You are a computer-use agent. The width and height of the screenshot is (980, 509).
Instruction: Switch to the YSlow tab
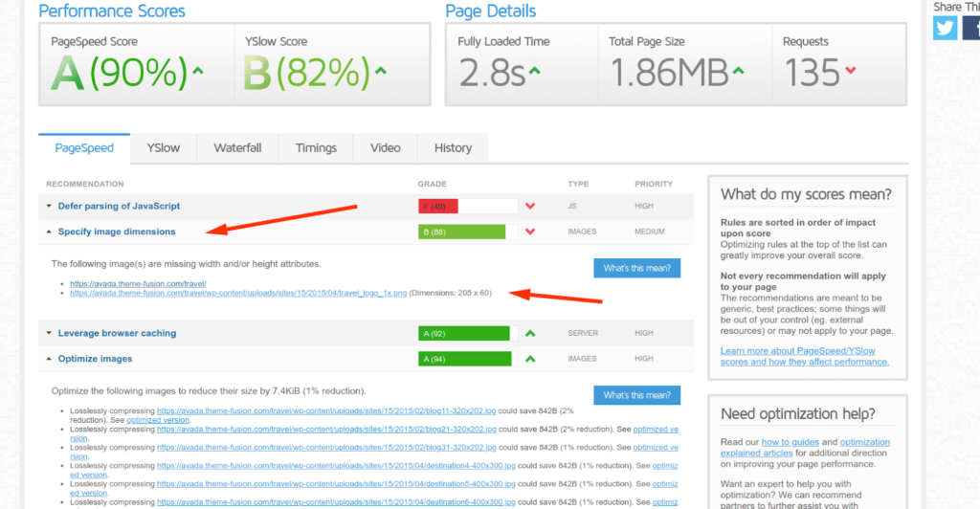coord(163,148)
